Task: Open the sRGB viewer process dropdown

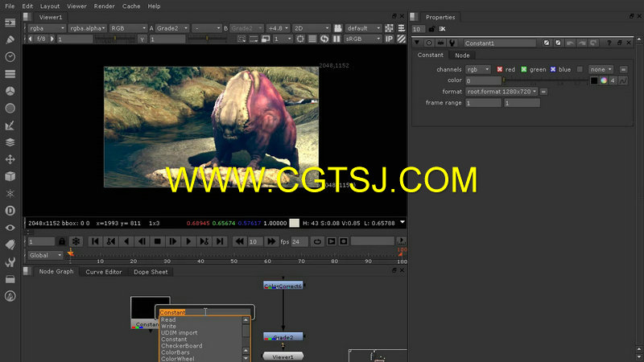Action: click(x=363, y=39)
